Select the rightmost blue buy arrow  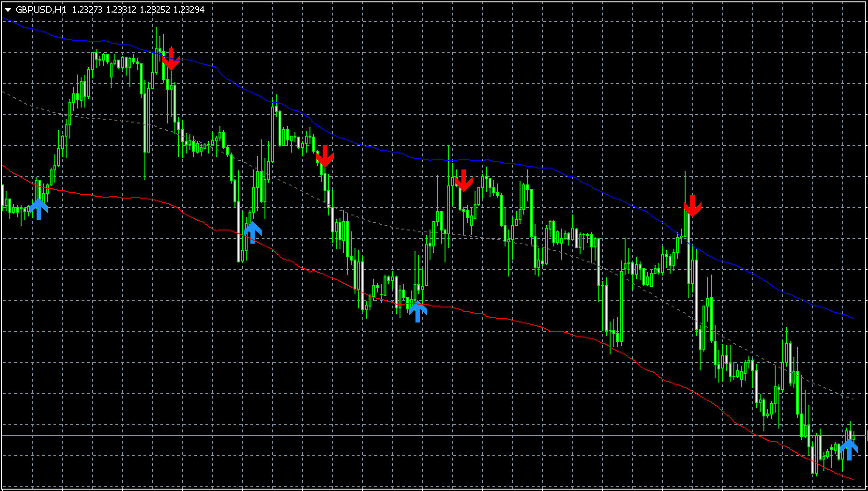tap(849, 449)
